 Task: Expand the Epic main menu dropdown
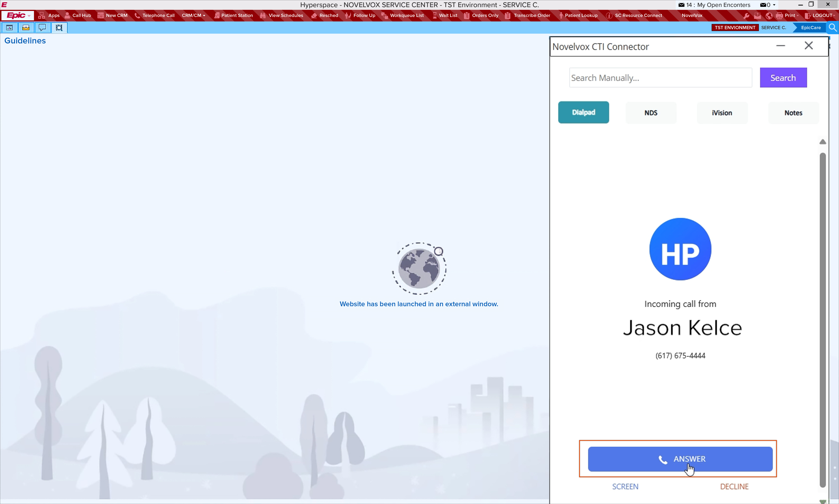[x=18, y=15]
